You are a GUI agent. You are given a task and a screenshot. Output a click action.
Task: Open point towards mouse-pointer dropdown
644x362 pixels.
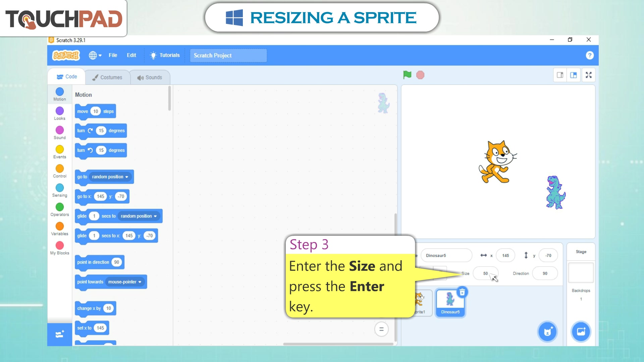coord(125,282)
